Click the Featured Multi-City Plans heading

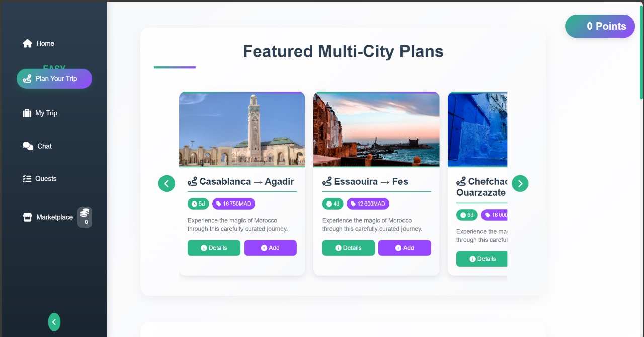[343, 52]
